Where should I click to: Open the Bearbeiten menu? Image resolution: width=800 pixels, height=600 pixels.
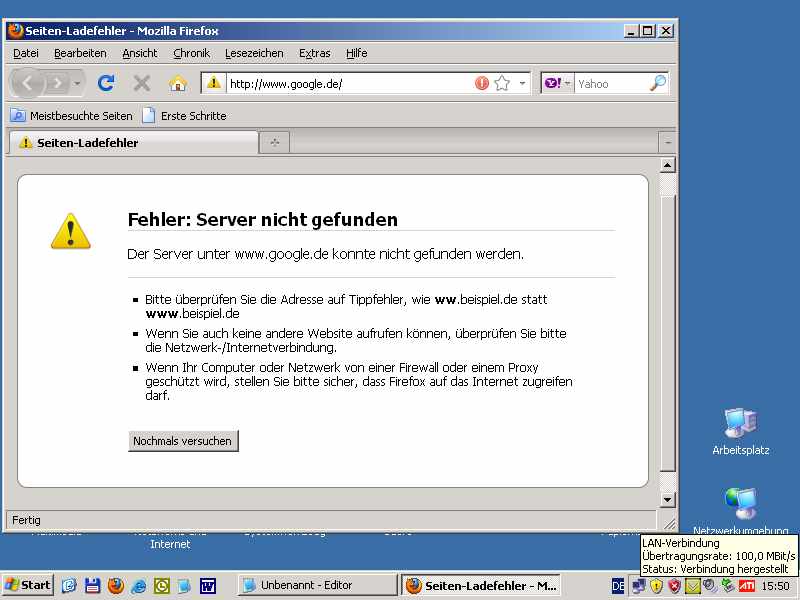tap(80, 53)
